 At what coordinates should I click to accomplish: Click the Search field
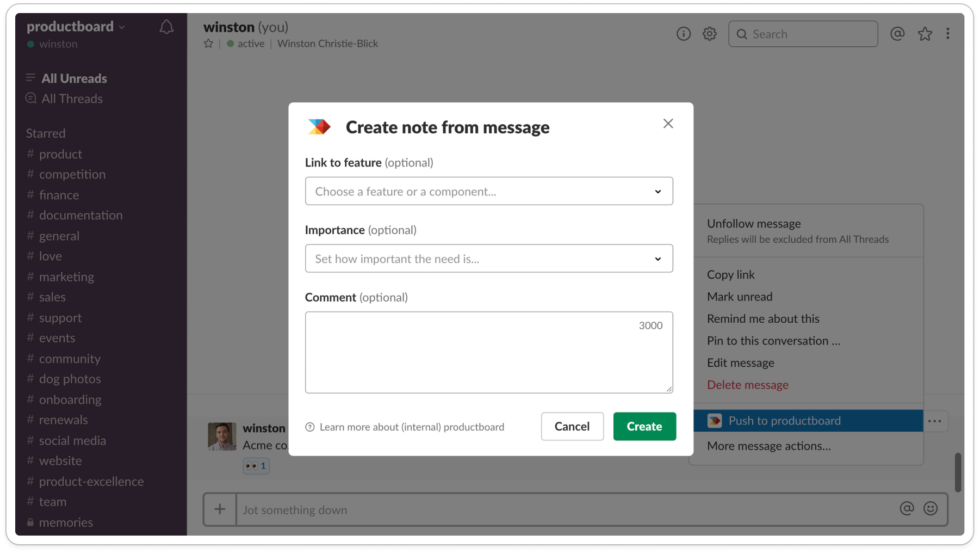click(x=803, y=34)
